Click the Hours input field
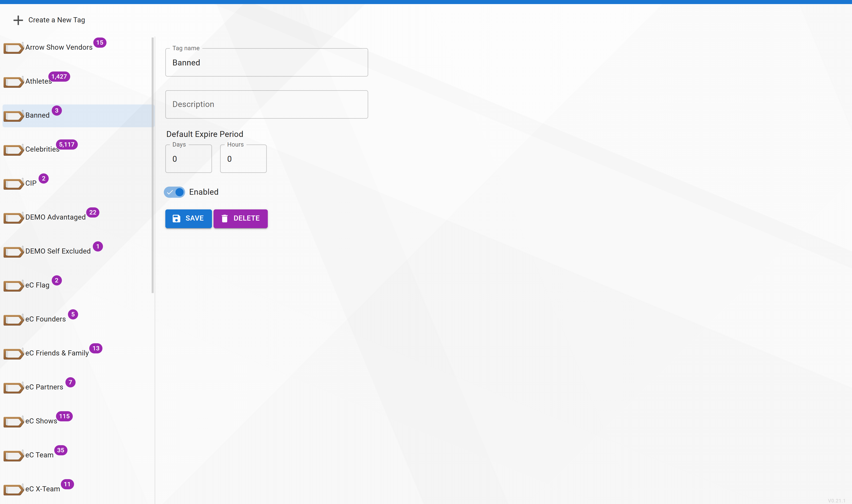 [x=243, y=159]
